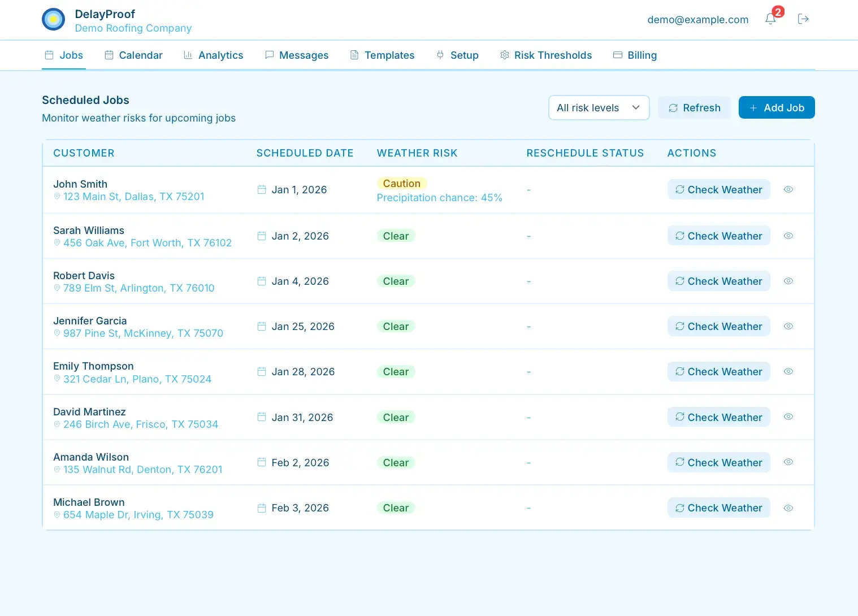Open the Setup tab
Image resolution: width=858 pixels, height=616 pixels.
(457, 55)
